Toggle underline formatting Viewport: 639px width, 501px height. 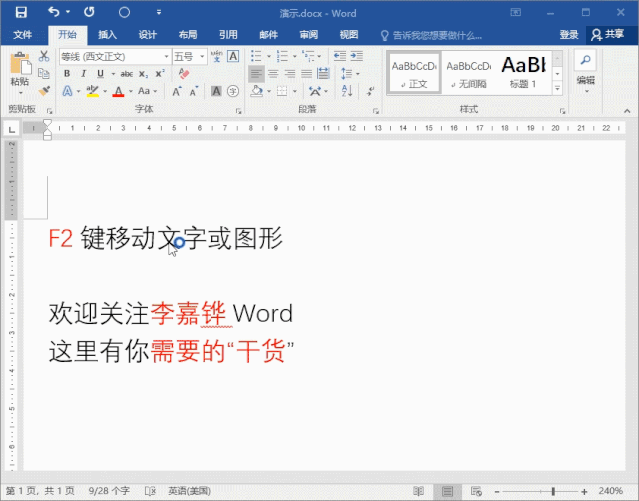pos(100,74)
